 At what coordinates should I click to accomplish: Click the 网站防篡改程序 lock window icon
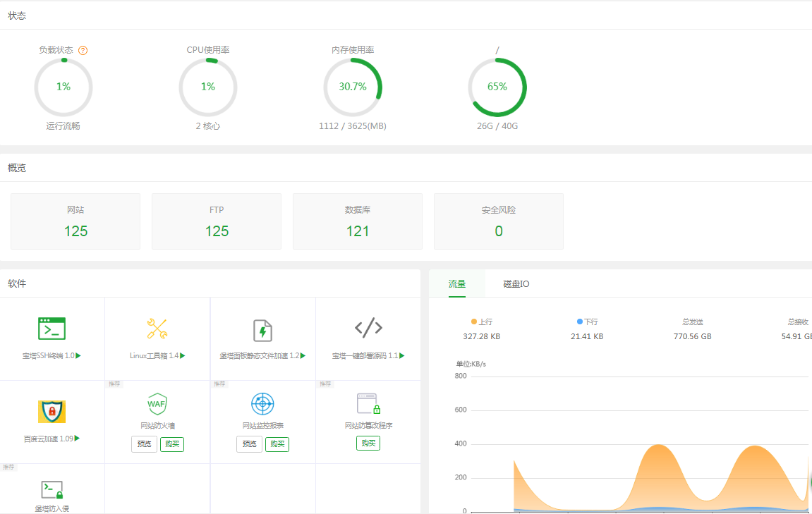point(368,404)
